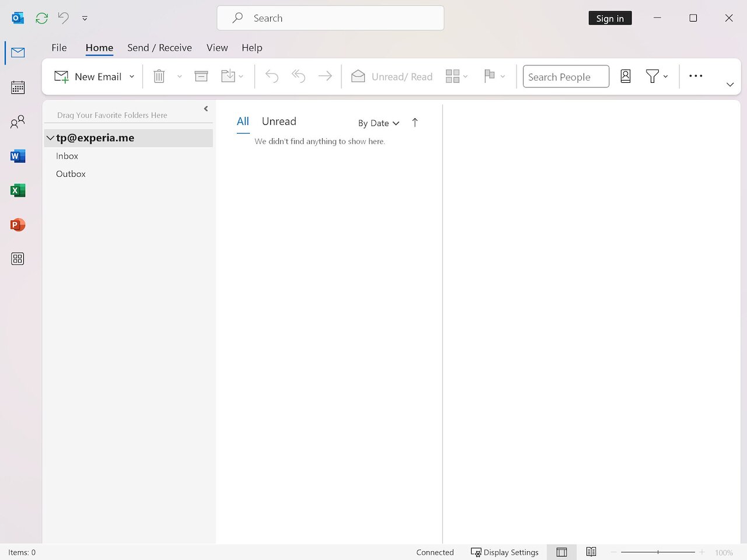
Task: Open the By Date sort dropdown
Action: click(x=378, y=123)
